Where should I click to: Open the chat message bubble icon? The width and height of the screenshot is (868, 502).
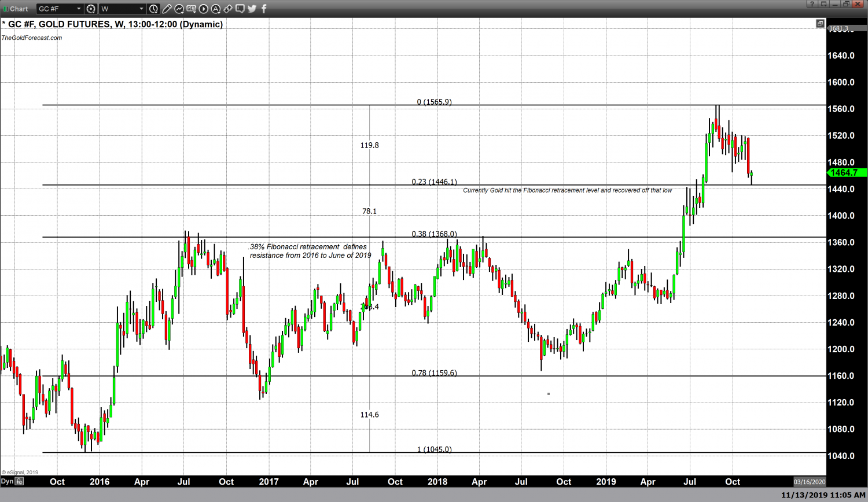[x=240, y=9]
